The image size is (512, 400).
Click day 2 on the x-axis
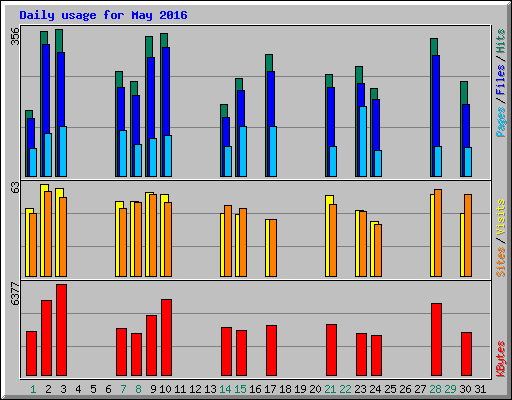(48, 389)
